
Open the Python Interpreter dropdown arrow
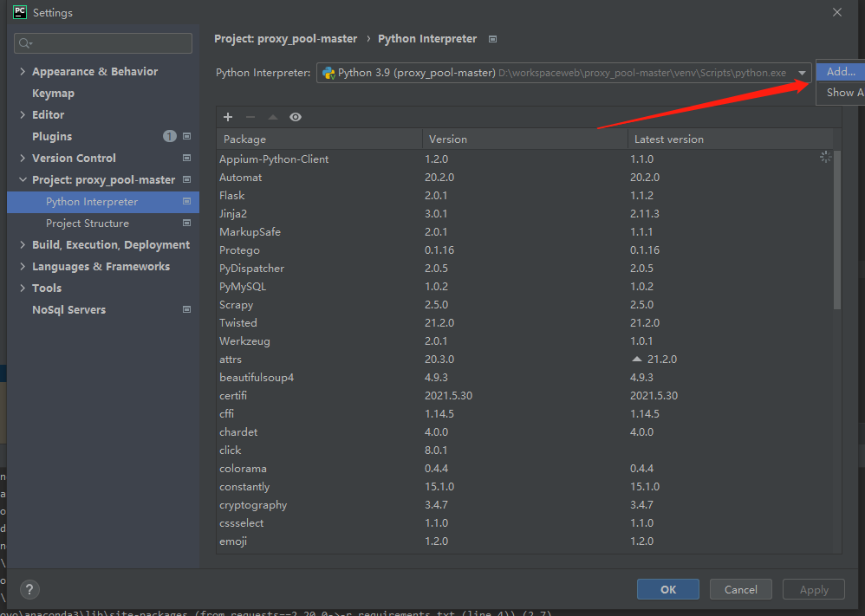(802, 73)
